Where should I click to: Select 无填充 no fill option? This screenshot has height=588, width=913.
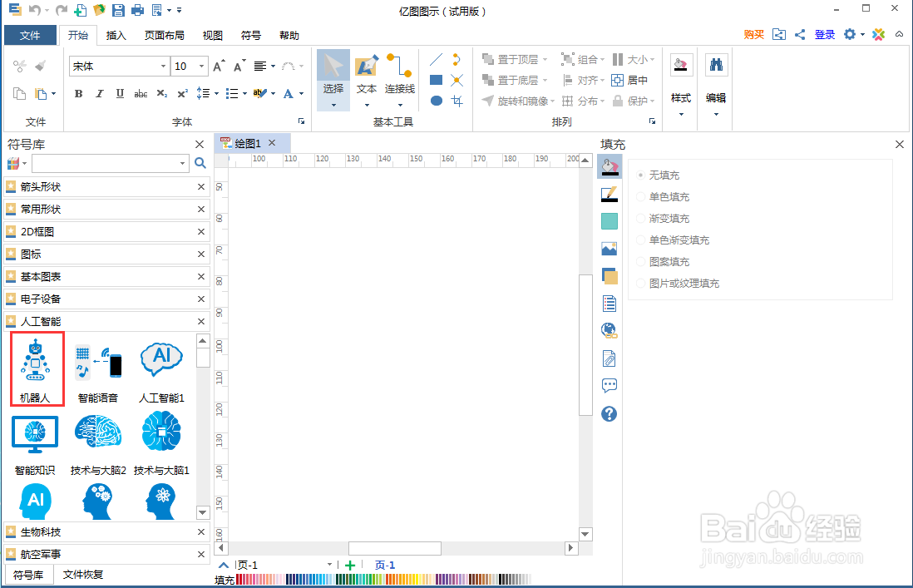click(x=659, y=175)
